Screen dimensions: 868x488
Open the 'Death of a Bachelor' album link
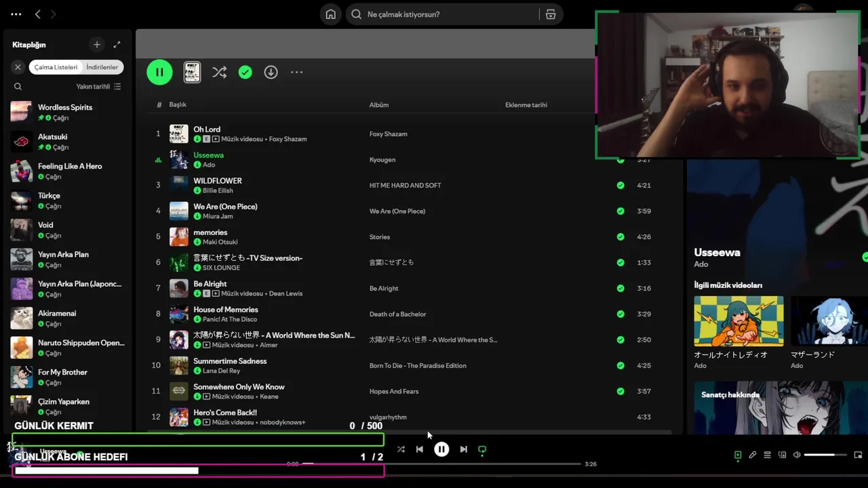(397, 314)
